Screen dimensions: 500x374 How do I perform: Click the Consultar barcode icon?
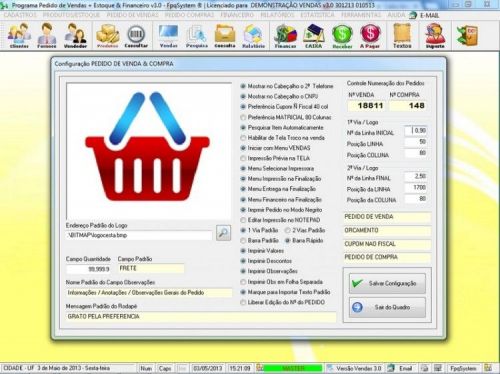pyautogui.click(x=136, y=35)
